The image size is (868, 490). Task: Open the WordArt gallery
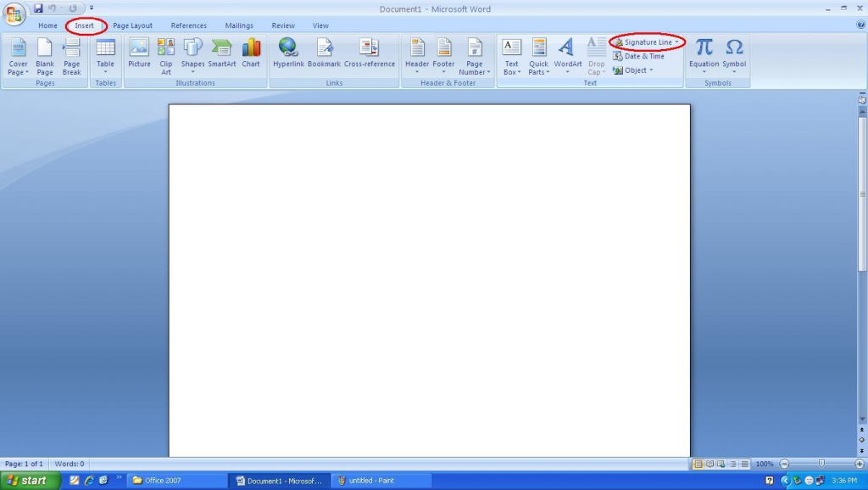pos(567,57)
